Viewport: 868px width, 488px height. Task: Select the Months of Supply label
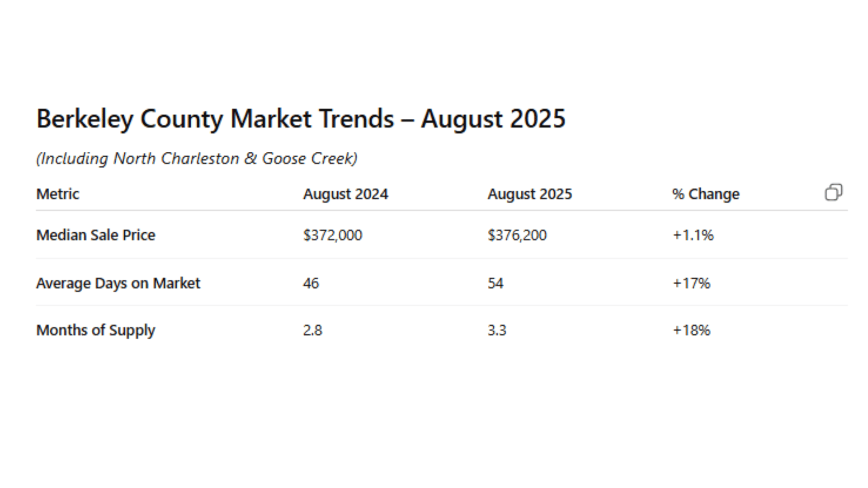coord(95,330)
